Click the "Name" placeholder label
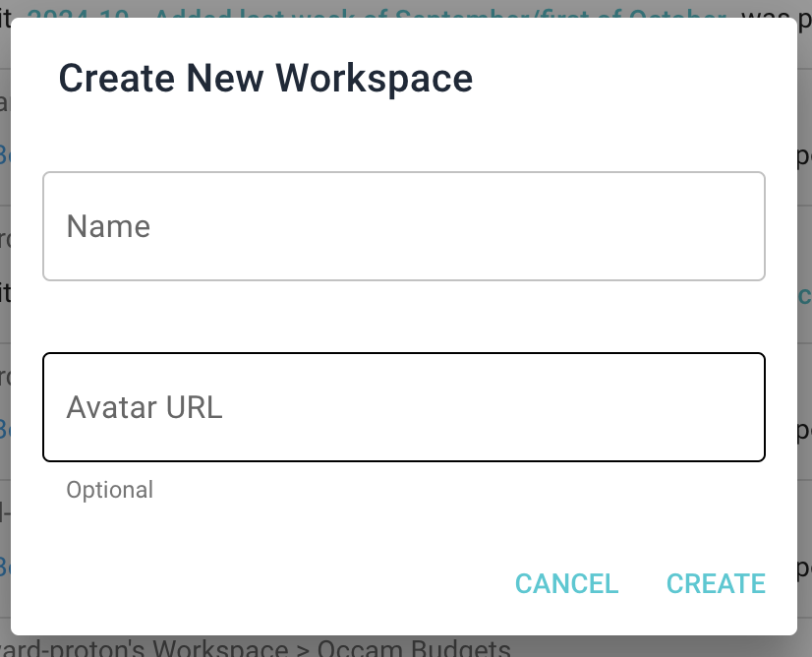Image resolution: width=812 pixels, height=657 pixels. [x=108, y=227]
